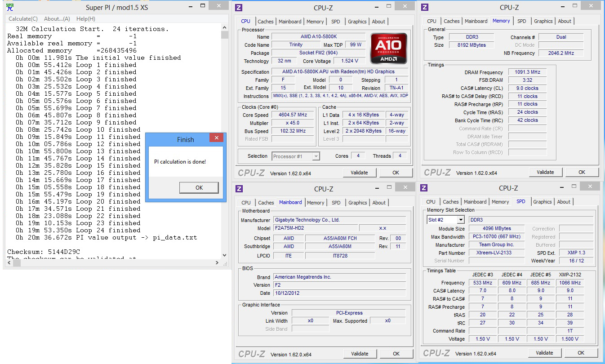The height and width of the screenshot is (364, 605).
Task: Select About tab in the Mainboard window
Action: click(379, 203)
